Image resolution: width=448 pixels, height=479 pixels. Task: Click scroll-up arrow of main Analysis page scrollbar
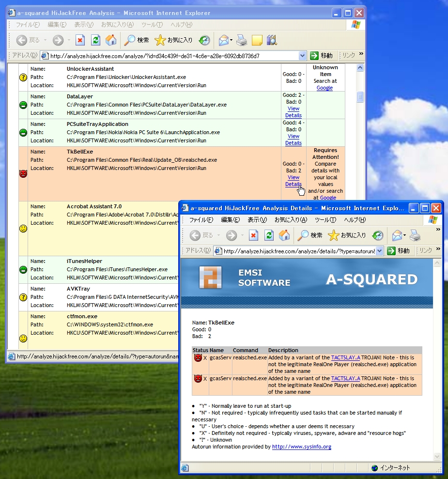[360, 68]
